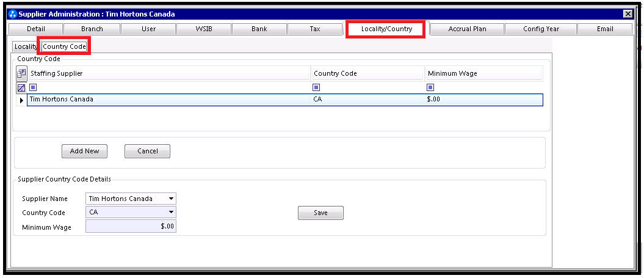Switch to the Bank tab
644x278 pixels.
(x=259, y=29)
